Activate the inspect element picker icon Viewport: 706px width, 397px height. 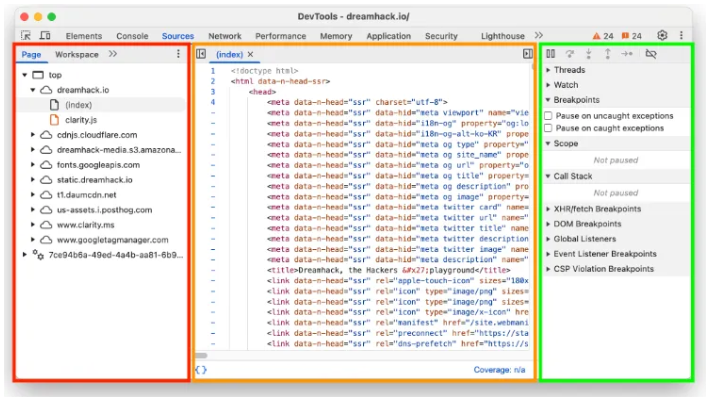click(26, 35)
